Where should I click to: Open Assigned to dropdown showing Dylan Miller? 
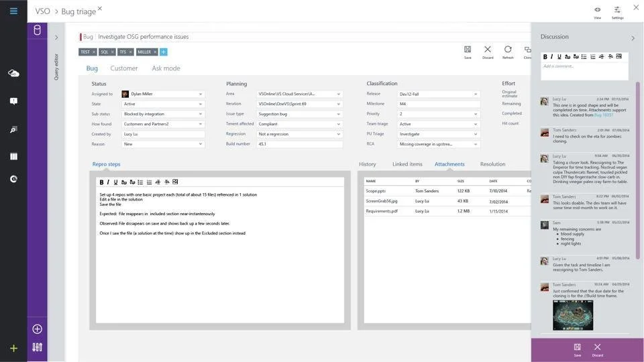pos(162,94)
